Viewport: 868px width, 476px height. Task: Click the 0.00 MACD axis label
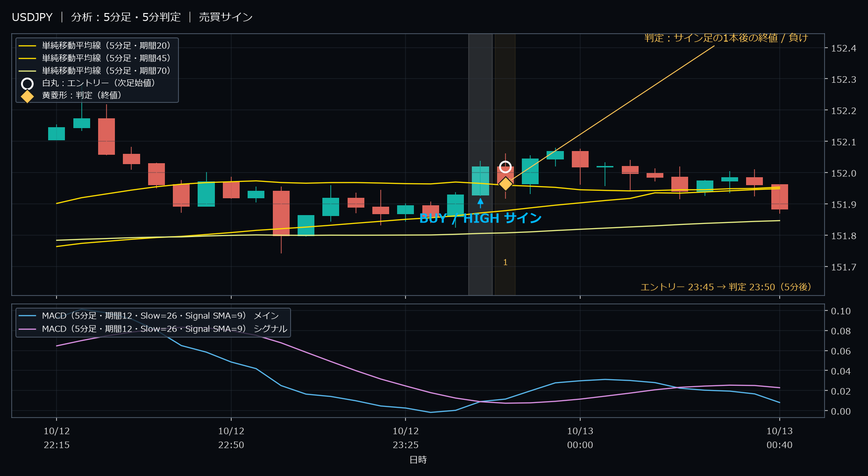tap(841, 411)
